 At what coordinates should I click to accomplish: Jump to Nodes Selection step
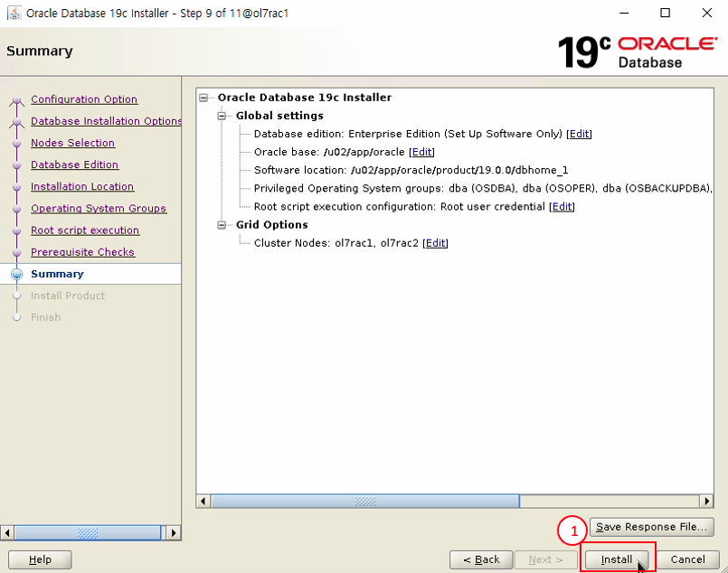72,143
